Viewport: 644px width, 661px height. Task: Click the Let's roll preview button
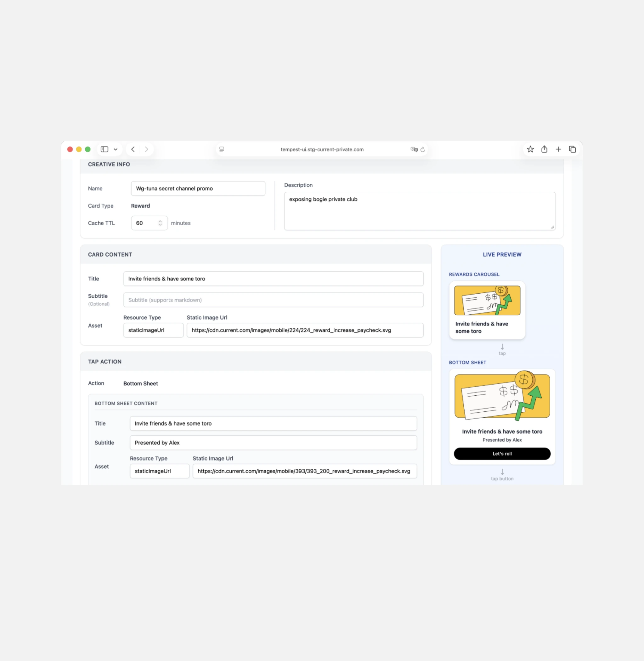(502, 454)
